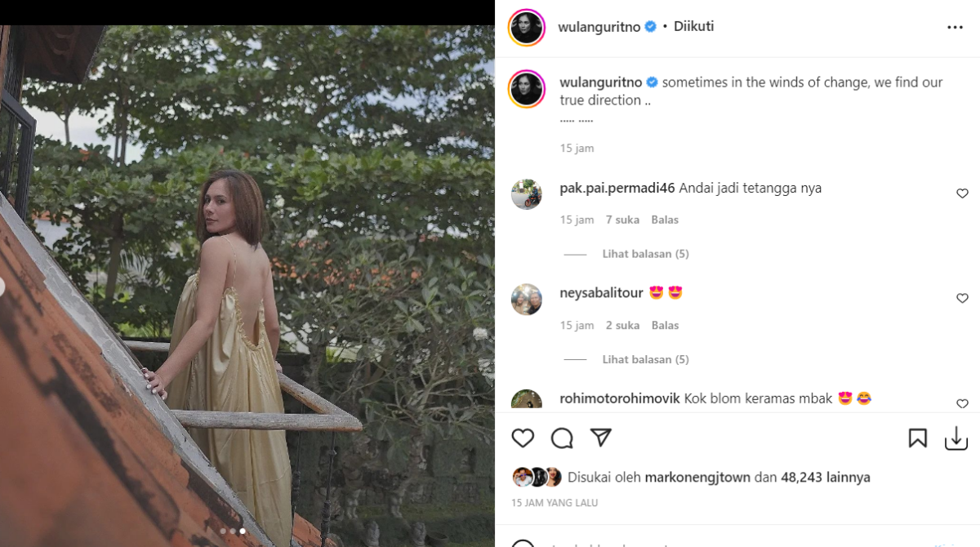Open the comment bubble icon
Viewport: 980px width, 547px height.
(x=561, y=438)
